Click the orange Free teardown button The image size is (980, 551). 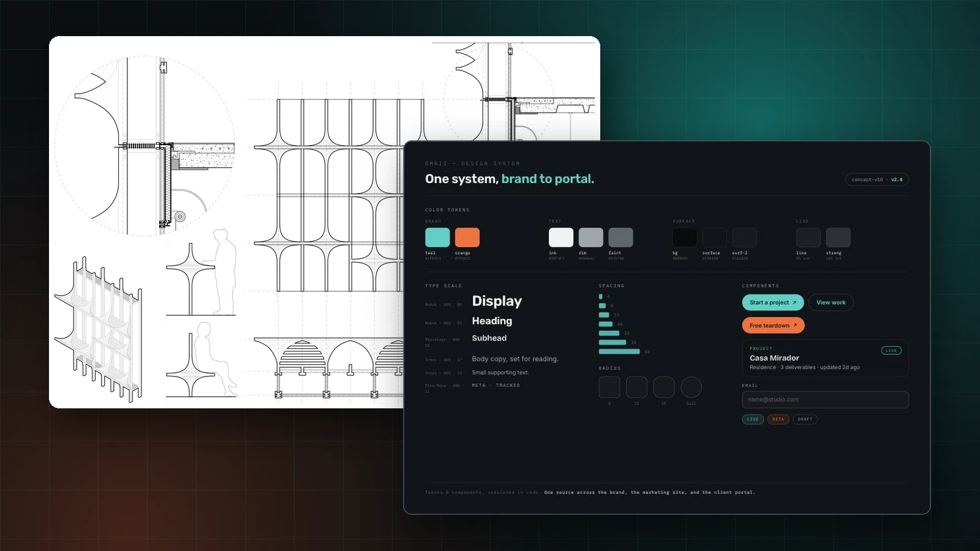click(773, 325)
